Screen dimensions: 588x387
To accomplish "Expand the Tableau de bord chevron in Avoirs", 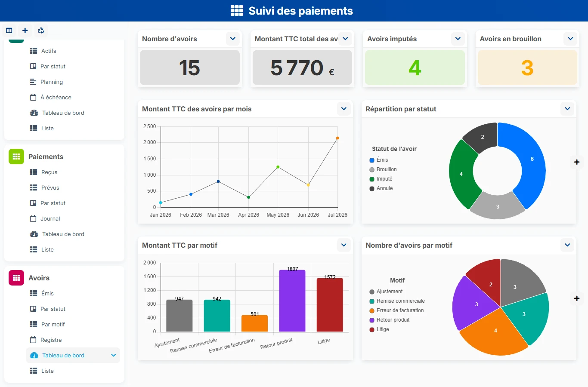I will pyautogui.click(x=114, y=355).
